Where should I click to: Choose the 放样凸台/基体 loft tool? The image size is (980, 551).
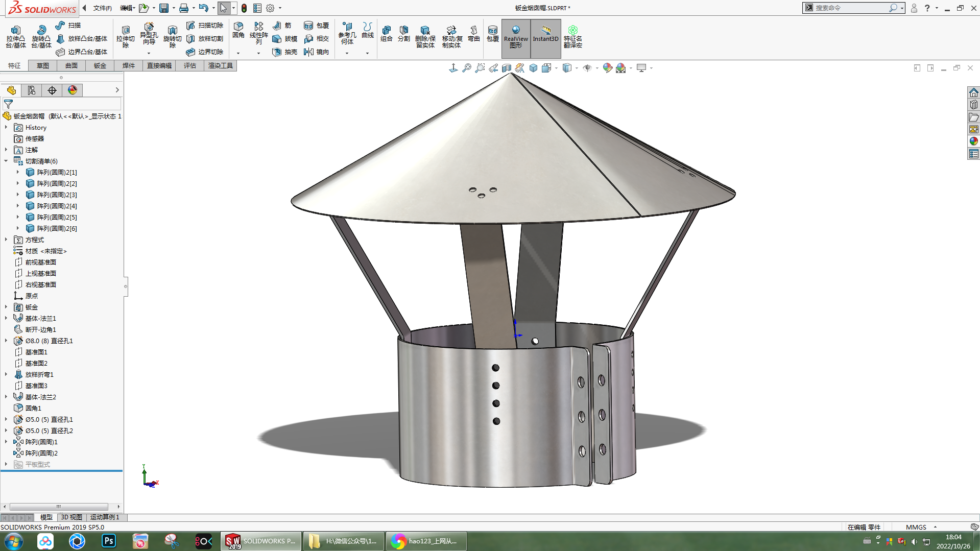[x=82, y=38]
